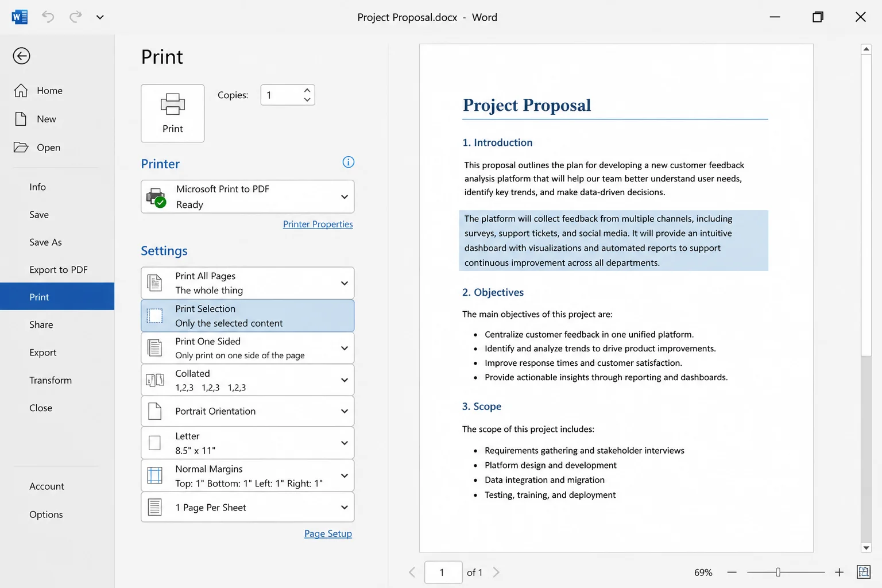Viewport: 882px width, 588px height.
Task: Open Customize Quick Access Toolbar arrow
Action: pyautogui.click(x=100, y=17)
